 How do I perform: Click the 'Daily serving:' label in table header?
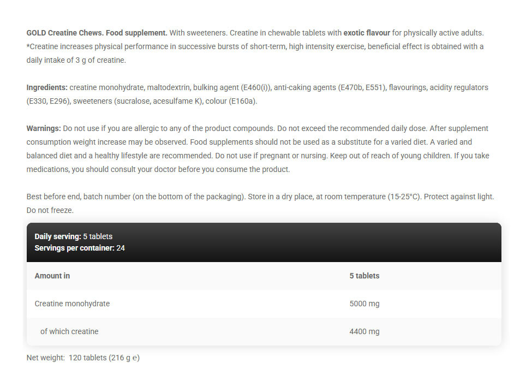tap(58, 236)
